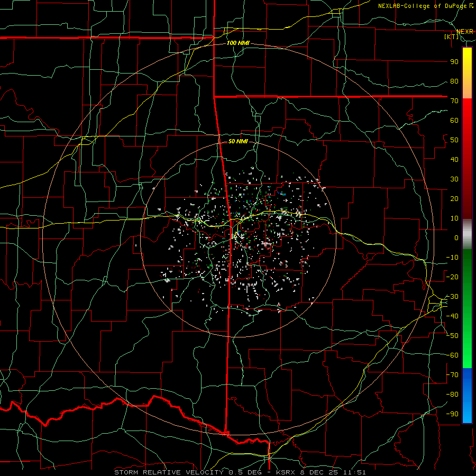Image resolution: width=476 pixels, height=476 pixels.
Task: Click the NEXR label above the scale
Action: click(x=465, y=32)
